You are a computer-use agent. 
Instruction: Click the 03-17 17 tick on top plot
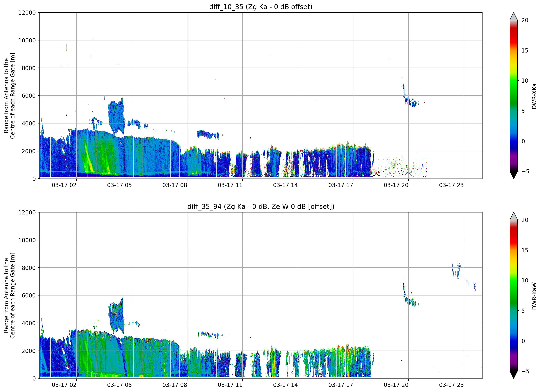341,185
